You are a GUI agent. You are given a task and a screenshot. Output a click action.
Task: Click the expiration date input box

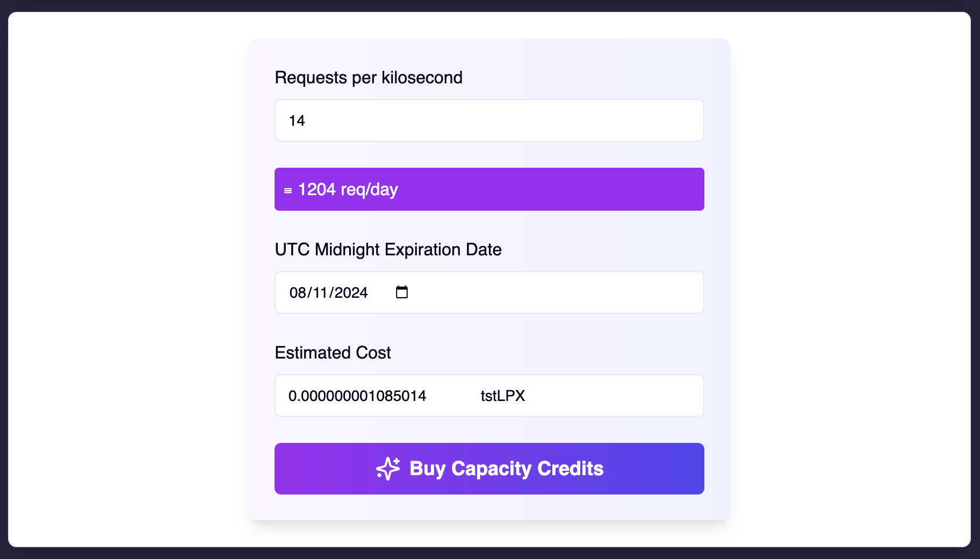click(489, 292)
